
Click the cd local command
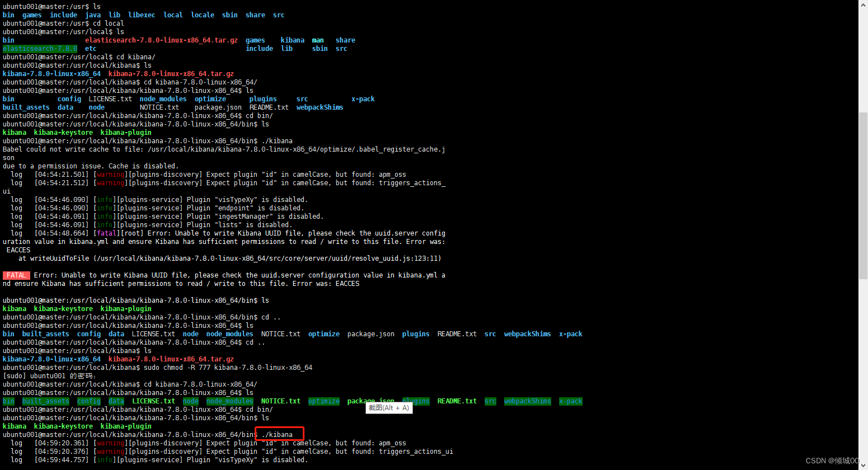click(x=109, y=23)
